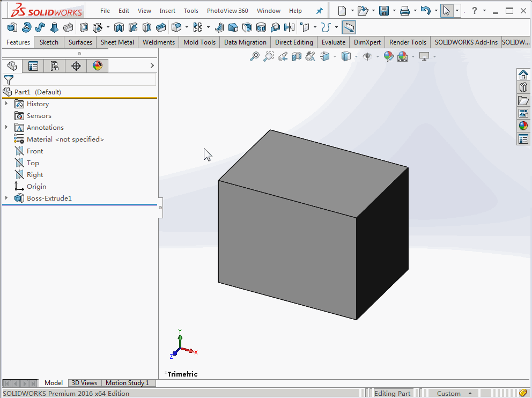Viewport: 532px width, 398px height.
Task: Open the Display Style dropdown arrow
Action: (356, 56)
